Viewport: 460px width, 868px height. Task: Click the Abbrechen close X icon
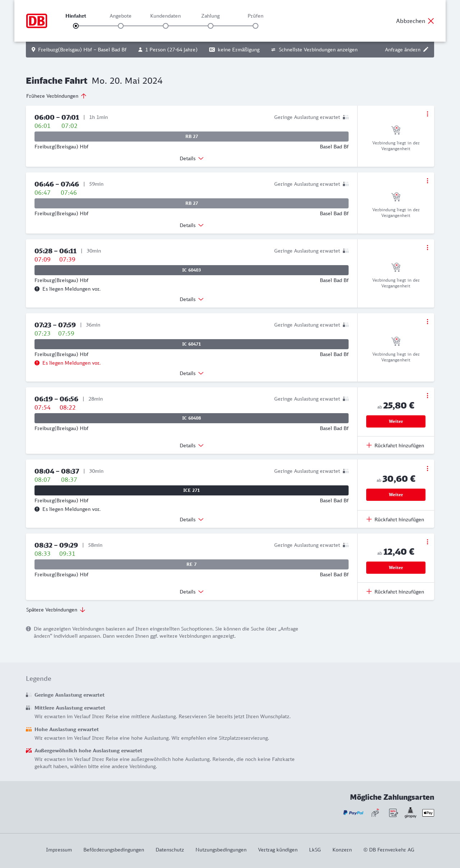point(431,21)
